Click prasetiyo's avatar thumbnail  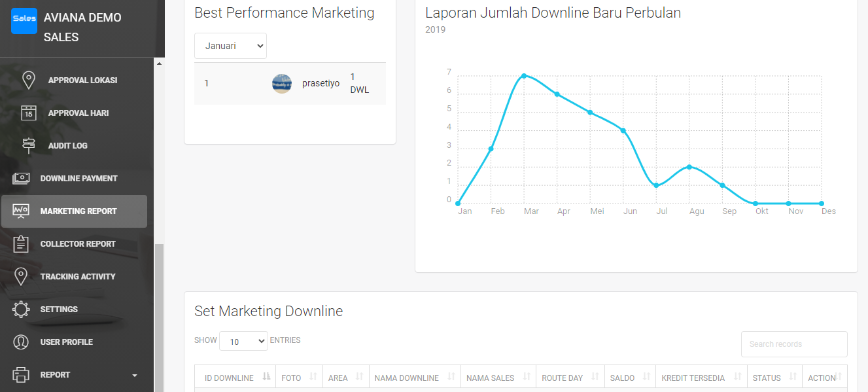[x=282, y=83]
